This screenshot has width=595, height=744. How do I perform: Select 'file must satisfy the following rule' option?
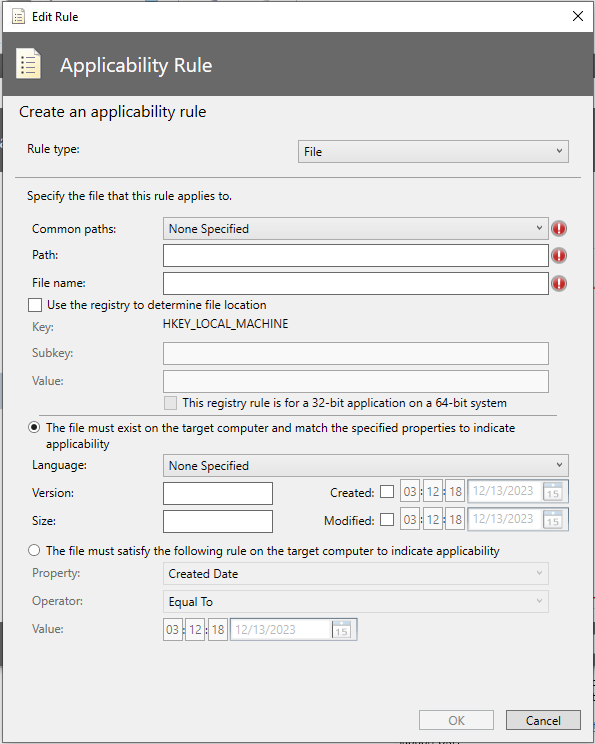(34, 550)
